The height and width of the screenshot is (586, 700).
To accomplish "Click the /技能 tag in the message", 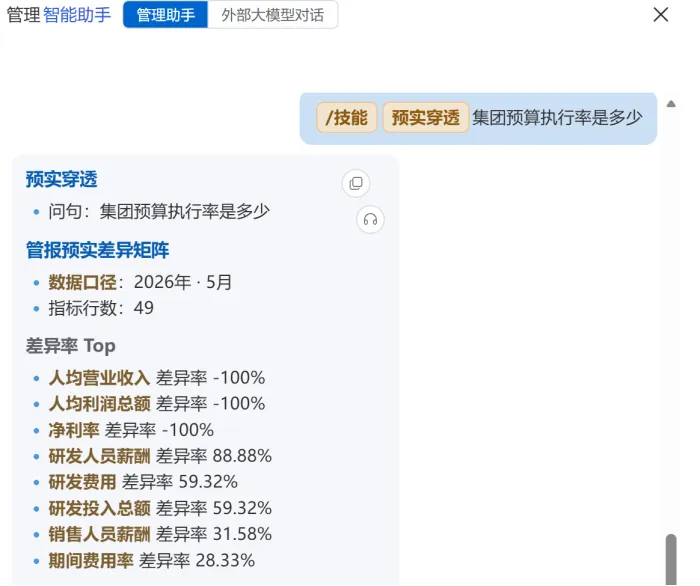I will (347, 118).
